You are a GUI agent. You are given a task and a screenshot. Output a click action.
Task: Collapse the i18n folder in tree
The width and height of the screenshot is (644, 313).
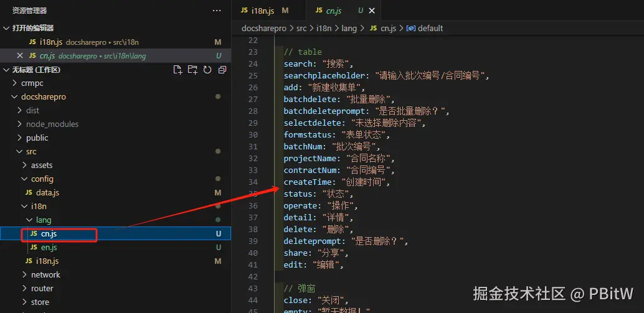tap(25, 207)
